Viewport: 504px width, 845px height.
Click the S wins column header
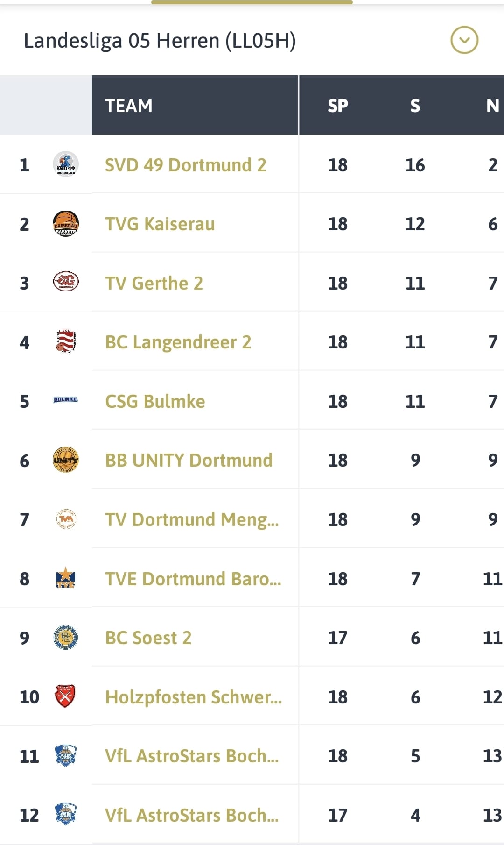coord(415,106)
